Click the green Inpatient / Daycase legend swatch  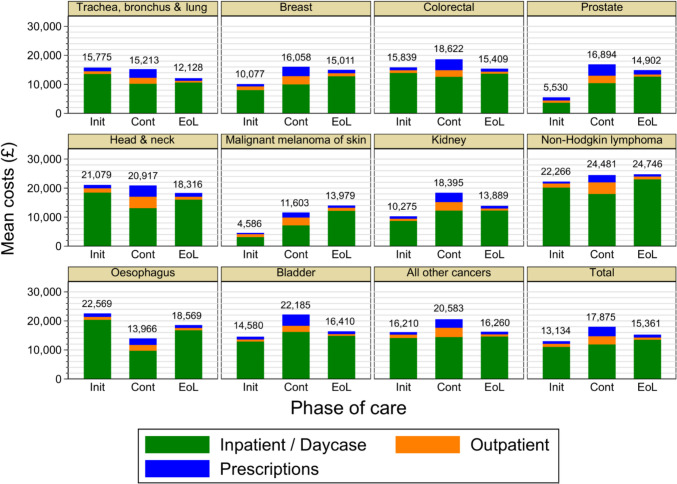coord(177,444)
